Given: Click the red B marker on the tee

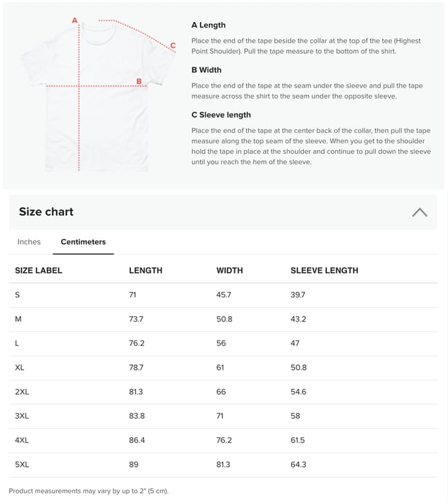Looking at the screenshot, I should (139, 81).
